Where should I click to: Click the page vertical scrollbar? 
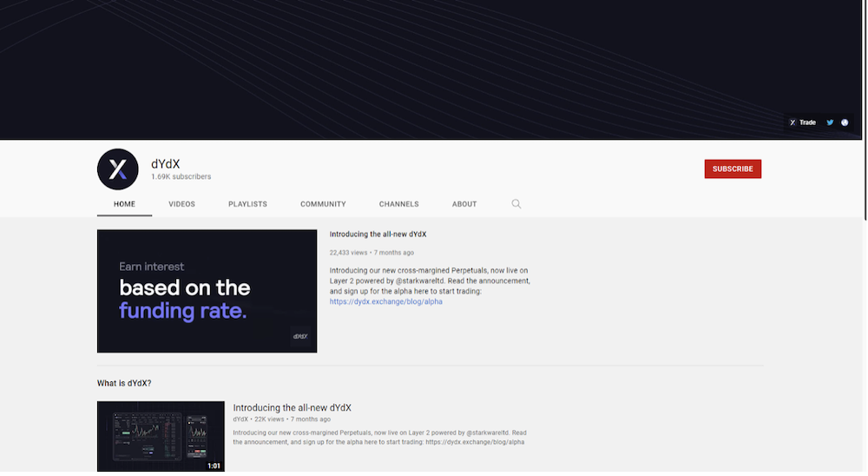tap(865, 109)
